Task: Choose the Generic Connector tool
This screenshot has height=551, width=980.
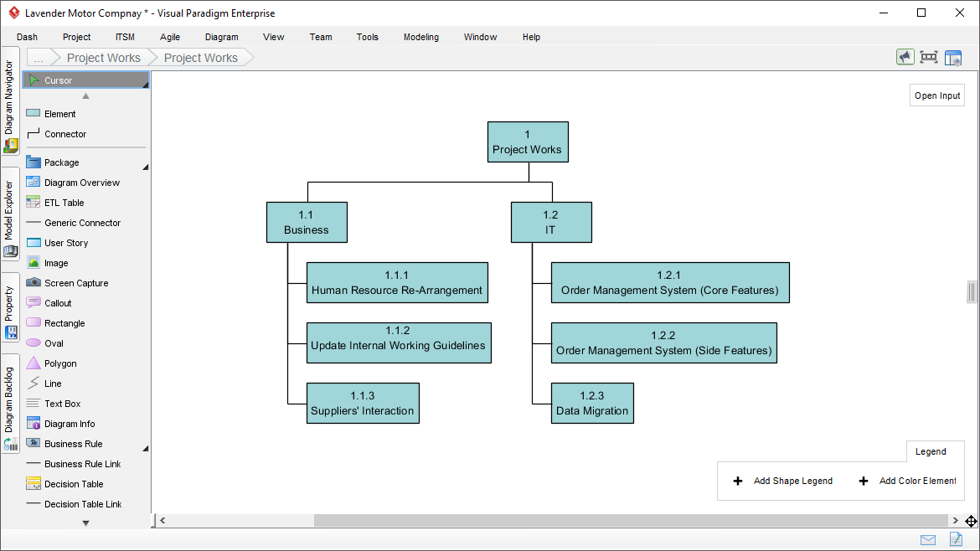Action: (x=85, y=223)
